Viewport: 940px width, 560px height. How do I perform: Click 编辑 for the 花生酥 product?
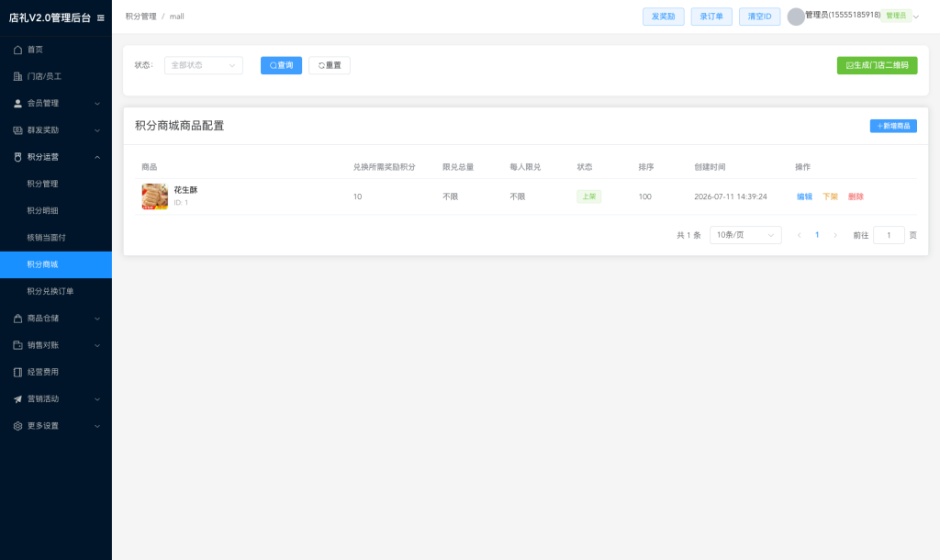804,196
